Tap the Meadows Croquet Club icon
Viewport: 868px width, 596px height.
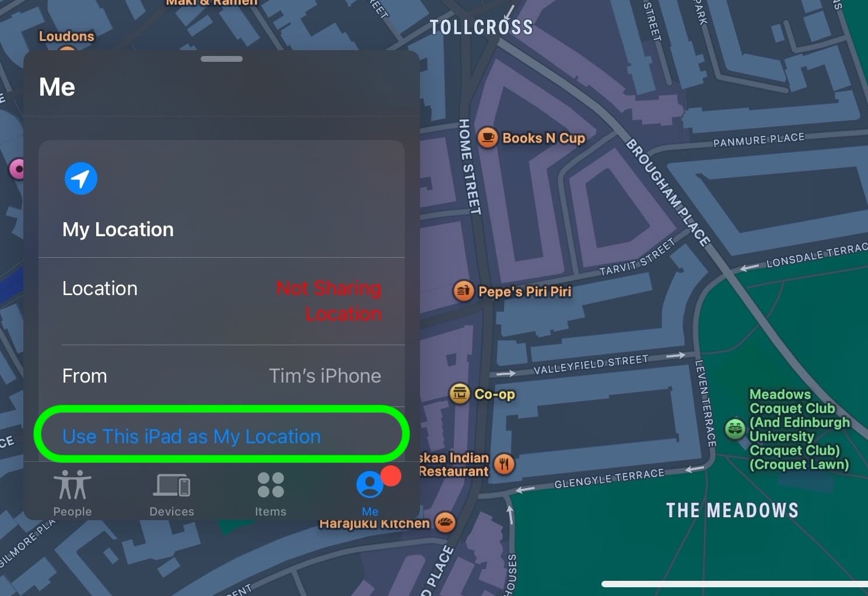click(735, 429)
